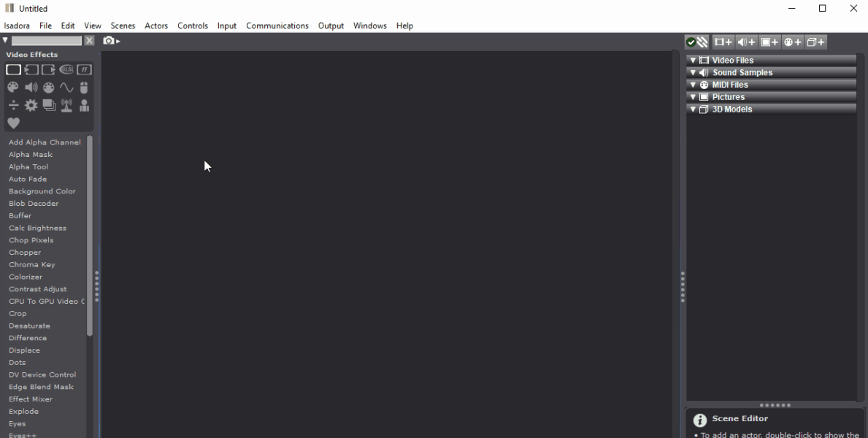Select the Crop actor
868x438 pixels.
click(x=18, y=313)
